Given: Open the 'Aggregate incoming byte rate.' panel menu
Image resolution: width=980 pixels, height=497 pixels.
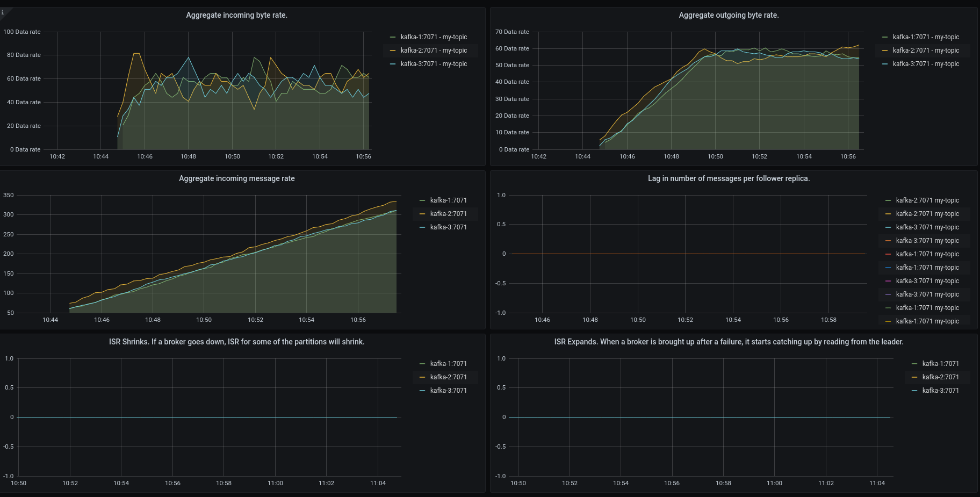Looking at the screenshot, I should (237, 15).
